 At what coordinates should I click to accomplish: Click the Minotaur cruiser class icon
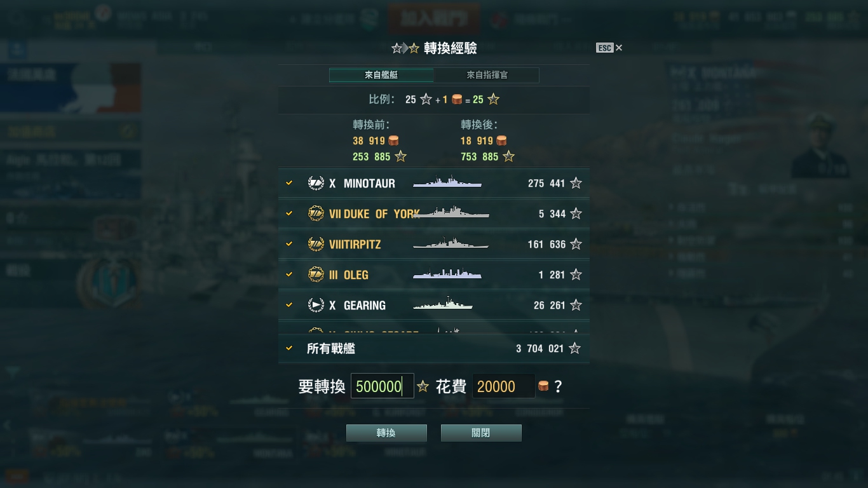pos(316,183)
